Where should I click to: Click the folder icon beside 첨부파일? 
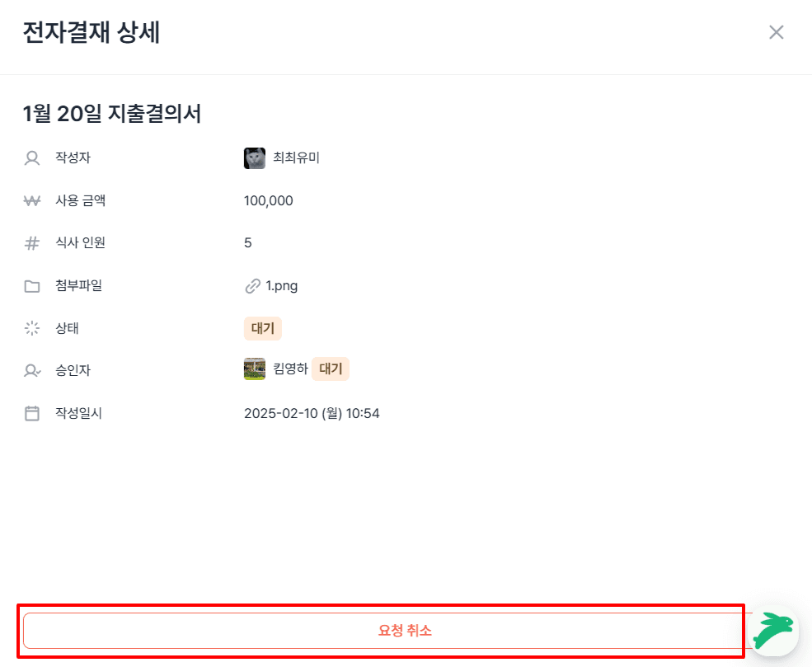coord(31,285)
